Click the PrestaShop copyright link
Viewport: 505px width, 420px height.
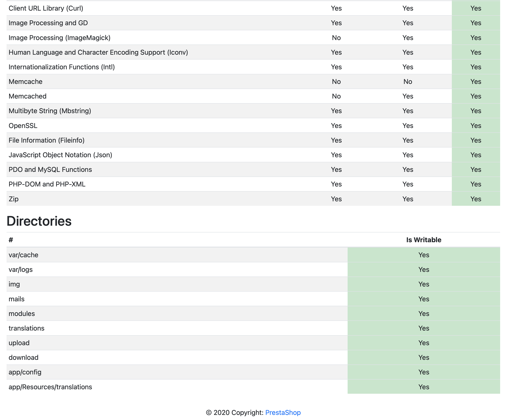tap(283, 413)
